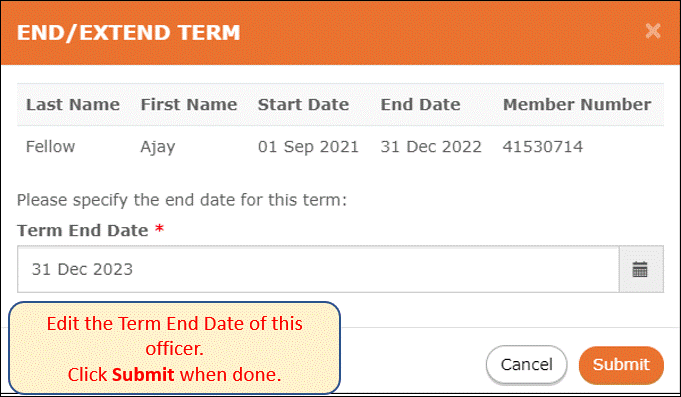Click the start date 01 Sep 2021
This screenshot has height=397, width=681.
[308, 147]
